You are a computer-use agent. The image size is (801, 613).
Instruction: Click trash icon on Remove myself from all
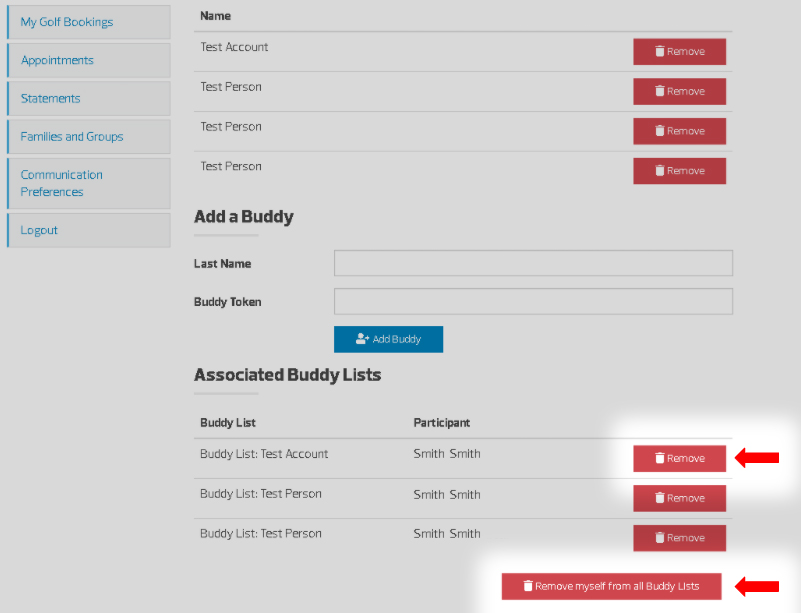coord(528,586)
